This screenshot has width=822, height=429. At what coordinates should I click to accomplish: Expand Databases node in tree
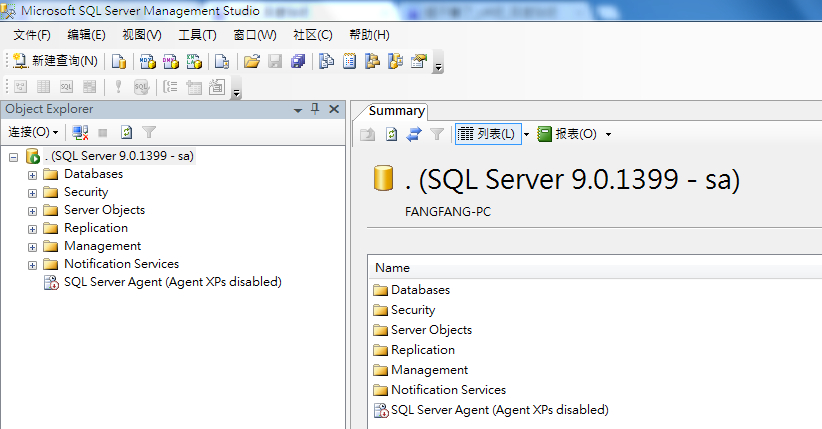33,175
